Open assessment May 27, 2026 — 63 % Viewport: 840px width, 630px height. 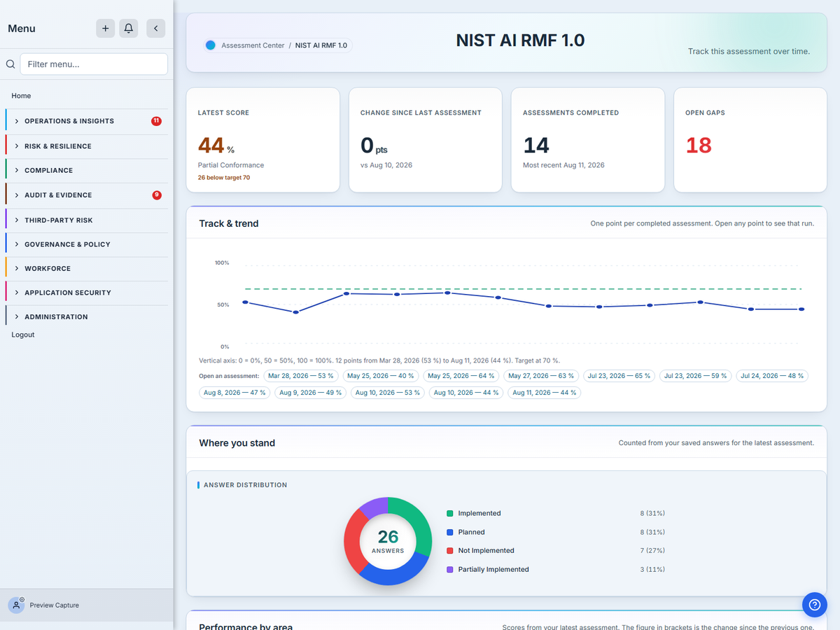pyautogui.click(x=541, y=376)
